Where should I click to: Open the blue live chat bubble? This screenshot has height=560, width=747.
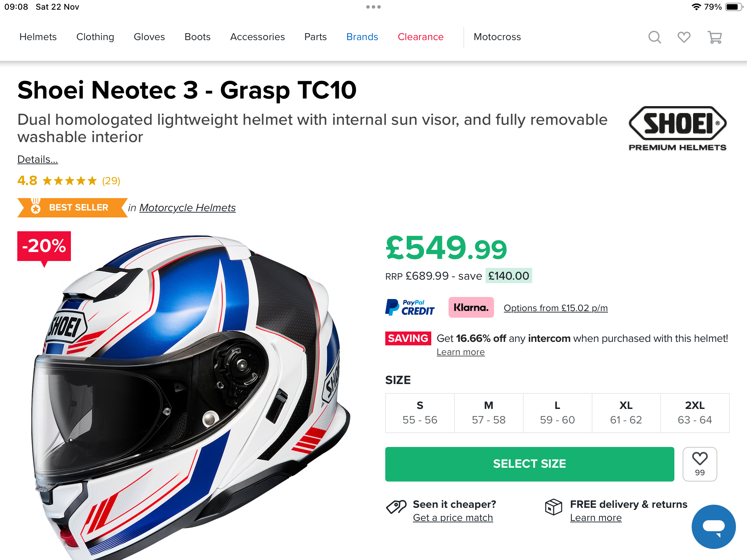click(713, 526)
